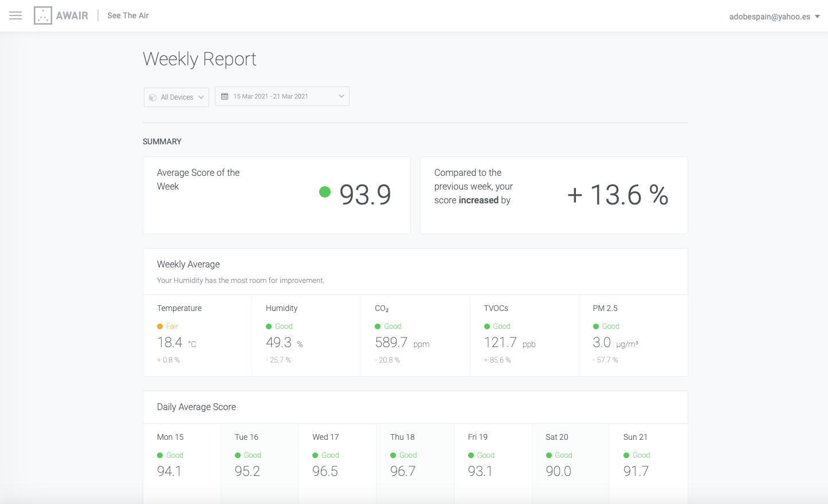Click the TVOCs weekly average card
828x504 pixels.
click(x=524, y=335)
